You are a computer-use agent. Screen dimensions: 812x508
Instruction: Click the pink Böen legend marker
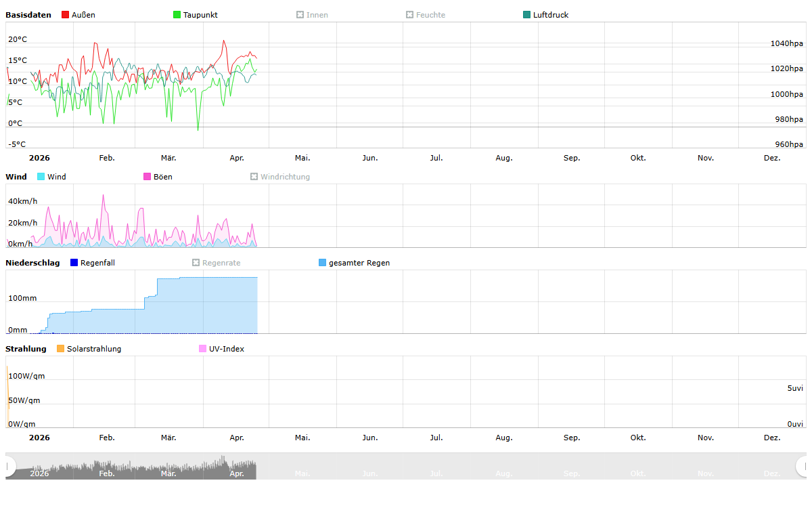[x=148, y=177]
